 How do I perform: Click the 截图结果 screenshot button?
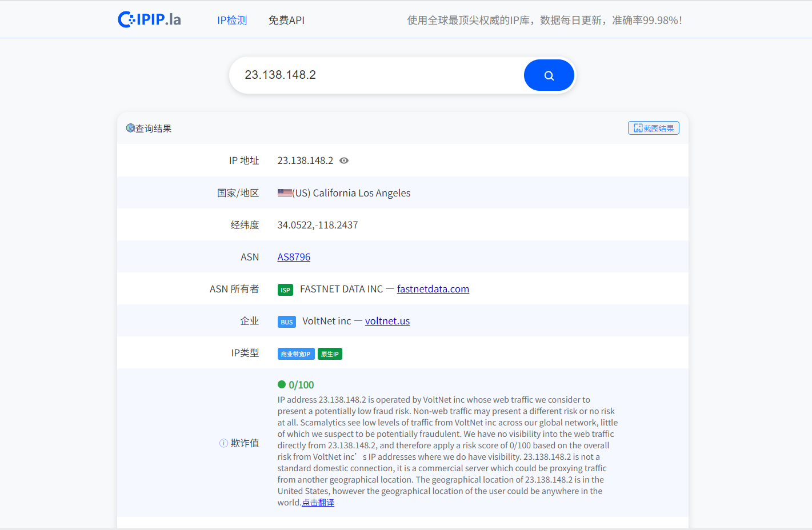coord(653,129)
